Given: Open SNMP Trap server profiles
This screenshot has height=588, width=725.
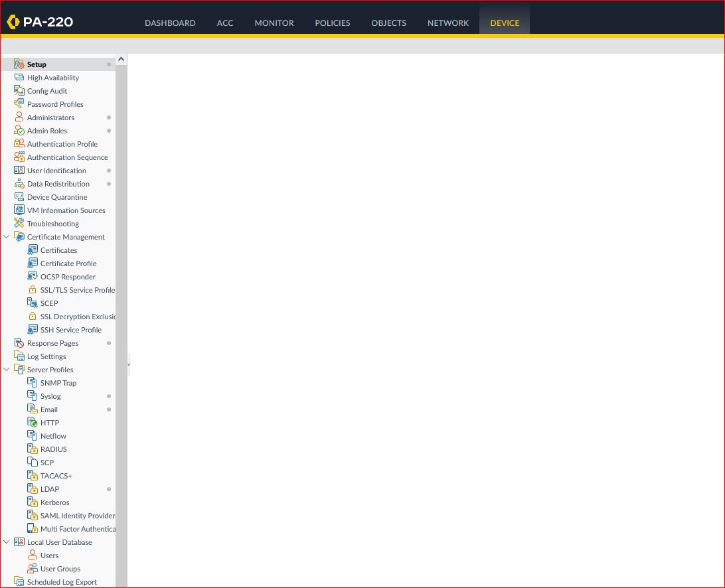Looking at the screenshot, I should [58, 383].
